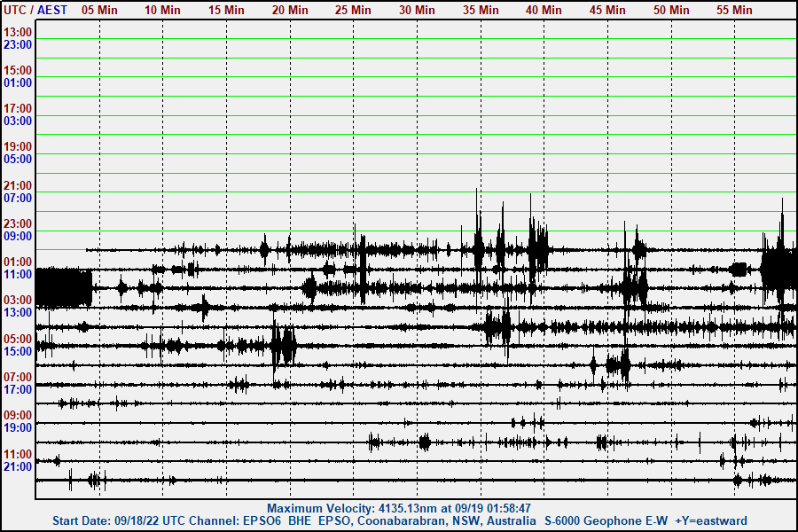Click the red 05:00 UTC row label

pyautogui.click(x=18, y=339)
